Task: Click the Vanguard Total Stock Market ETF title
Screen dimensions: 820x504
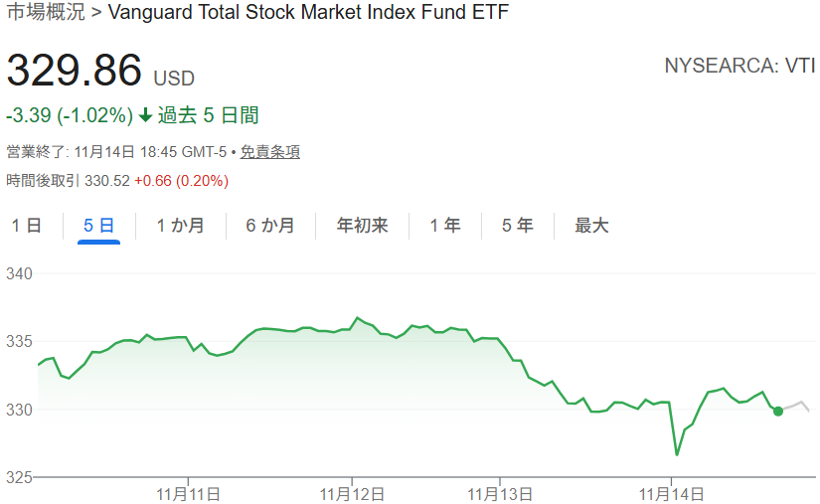Action: click(x=307, y=13)
